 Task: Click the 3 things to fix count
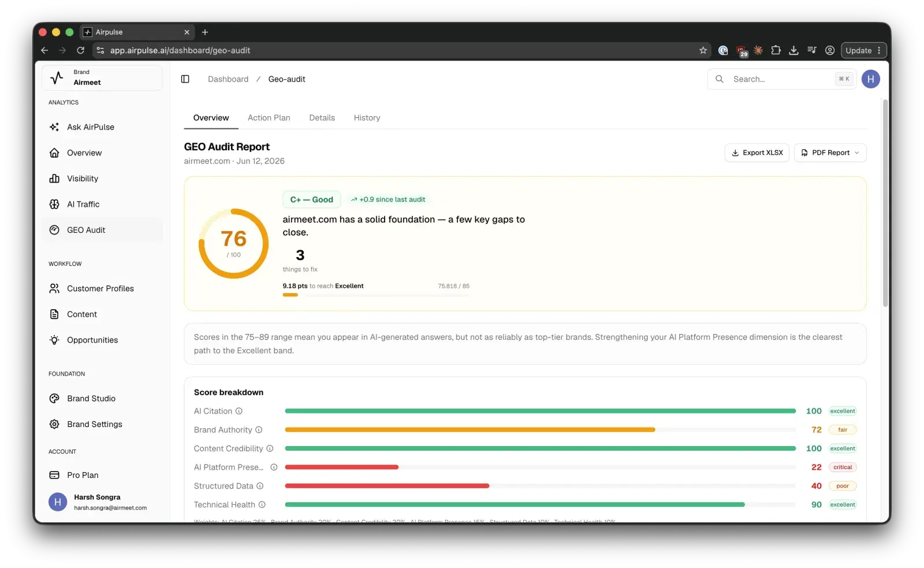click(x=300, y=261)
